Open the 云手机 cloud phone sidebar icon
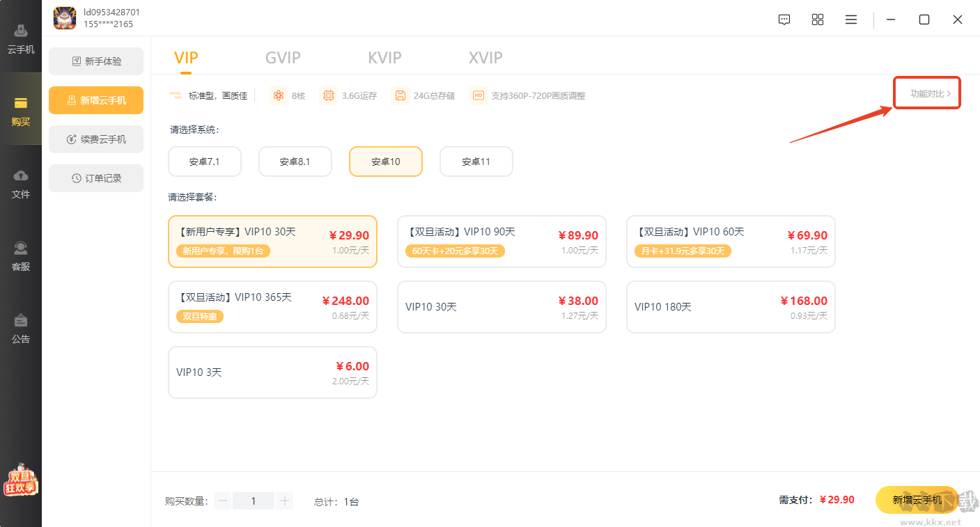The height and width of the screenshot is (527, 980). (21, 38)
